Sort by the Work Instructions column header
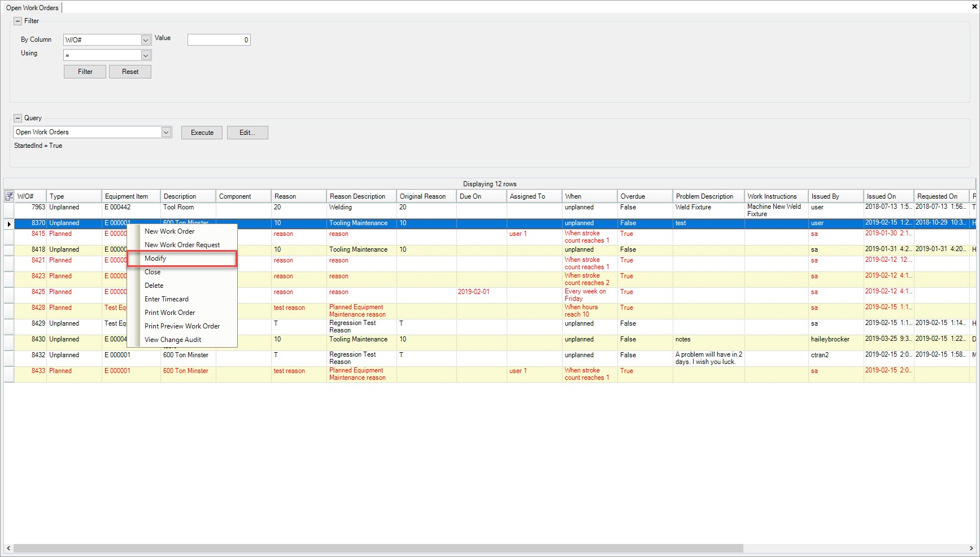The image size is (980, 557). [777, 196]
